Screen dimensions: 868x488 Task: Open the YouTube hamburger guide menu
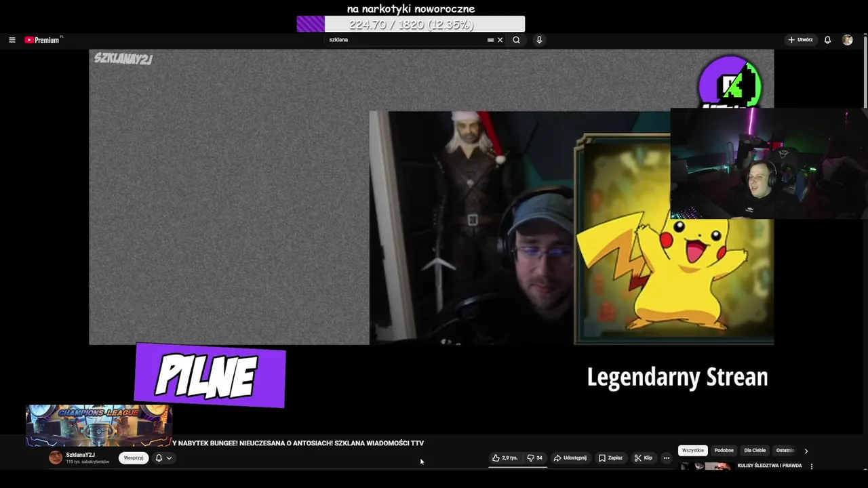tap(12, 40)
